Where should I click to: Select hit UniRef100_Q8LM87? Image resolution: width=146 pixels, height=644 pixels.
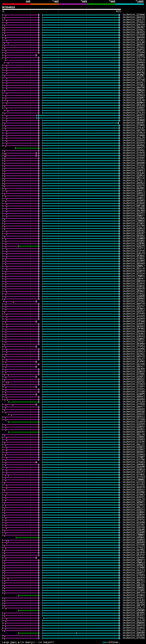pos(134,27)
